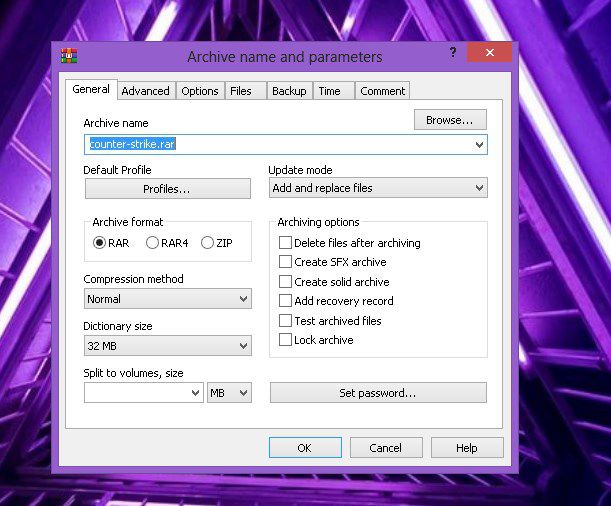Open Help with the Help button
Viewport: 611px width, 506px height.
click(467, 448)
